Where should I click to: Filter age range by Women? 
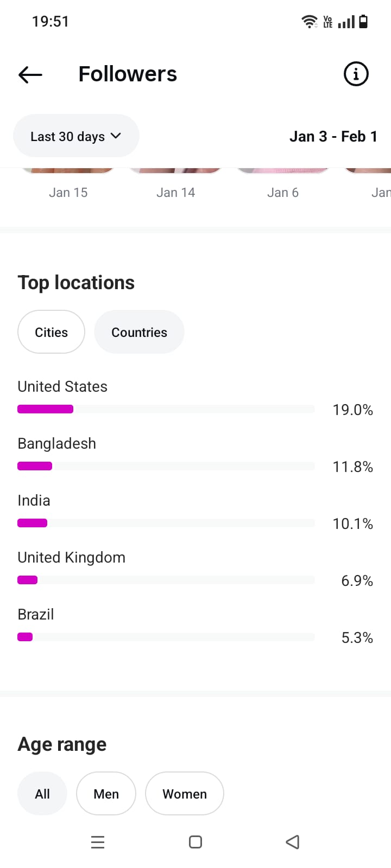click(185, 794)
